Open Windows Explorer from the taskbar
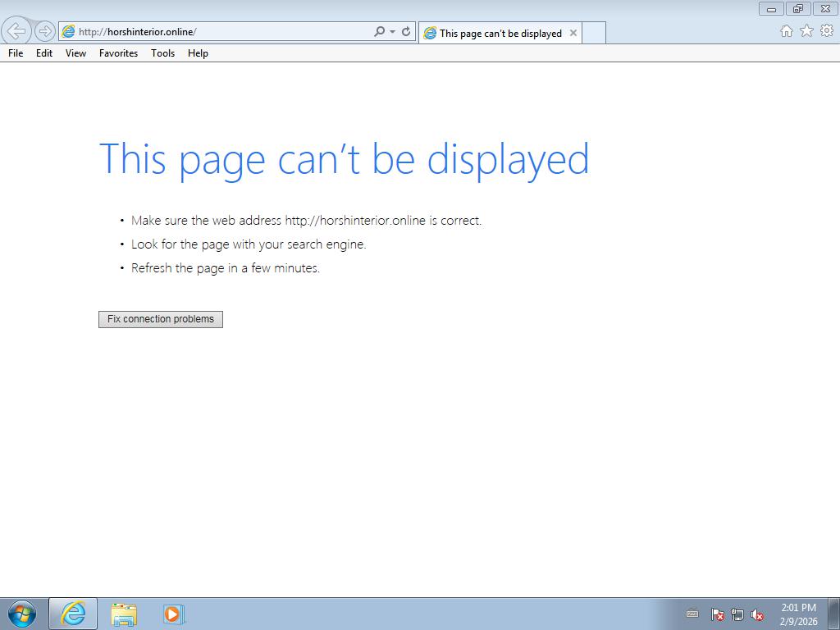 pyautogui.click(x=124, y=614)
